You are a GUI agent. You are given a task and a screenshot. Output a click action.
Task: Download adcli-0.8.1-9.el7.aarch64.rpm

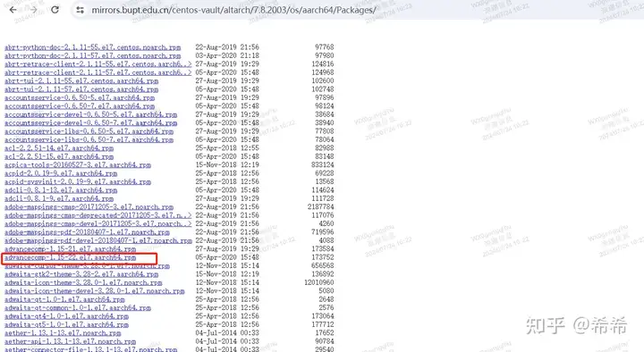[59, 198]
